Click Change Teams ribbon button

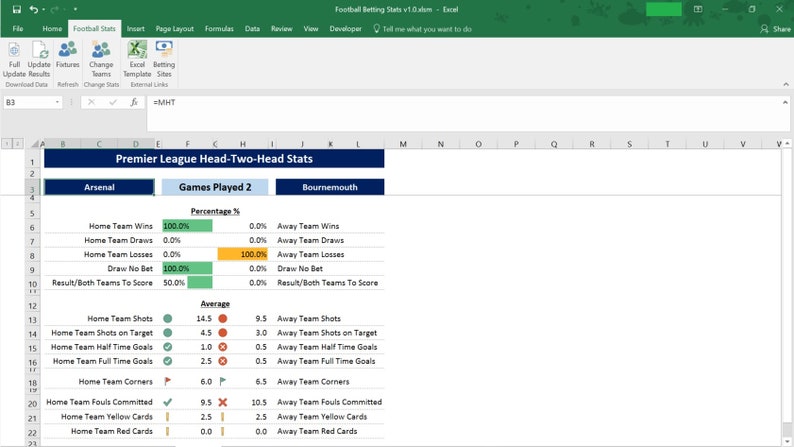[x=101, y=59]
